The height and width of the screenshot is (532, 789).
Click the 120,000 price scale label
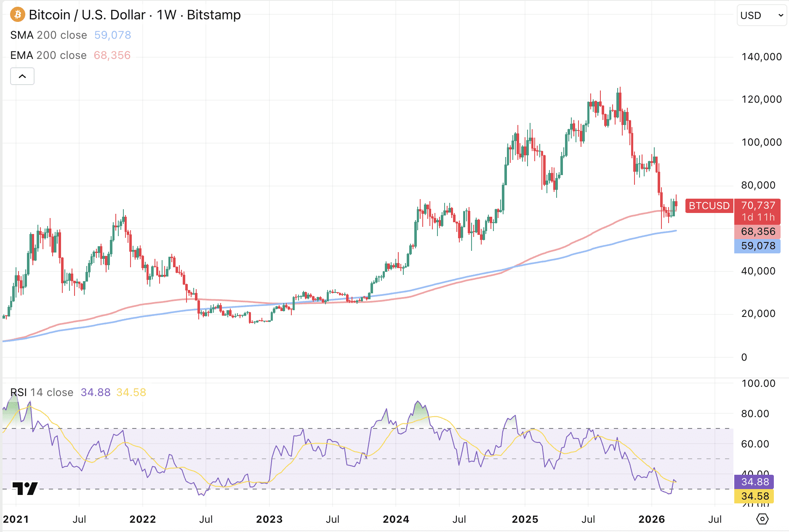tap(761, 99)
